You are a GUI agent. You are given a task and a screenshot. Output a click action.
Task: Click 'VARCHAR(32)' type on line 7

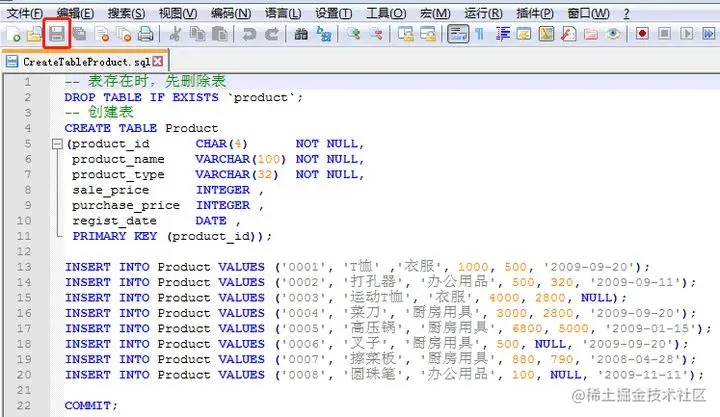pyautogui.click(x=237, y=175)
